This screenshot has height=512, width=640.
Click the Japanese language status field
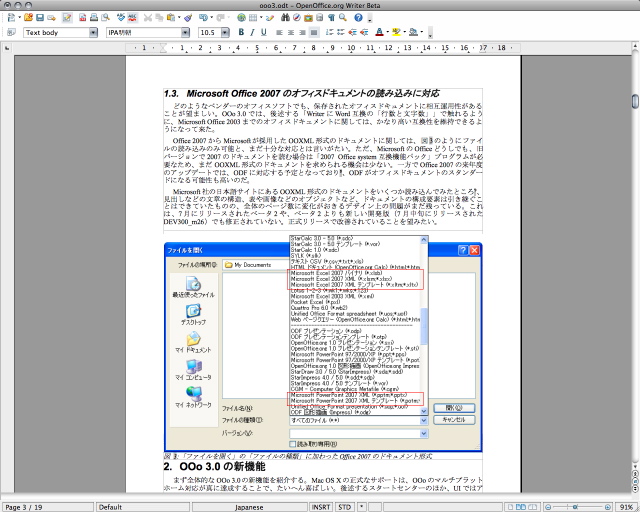(x=249, y=507)
